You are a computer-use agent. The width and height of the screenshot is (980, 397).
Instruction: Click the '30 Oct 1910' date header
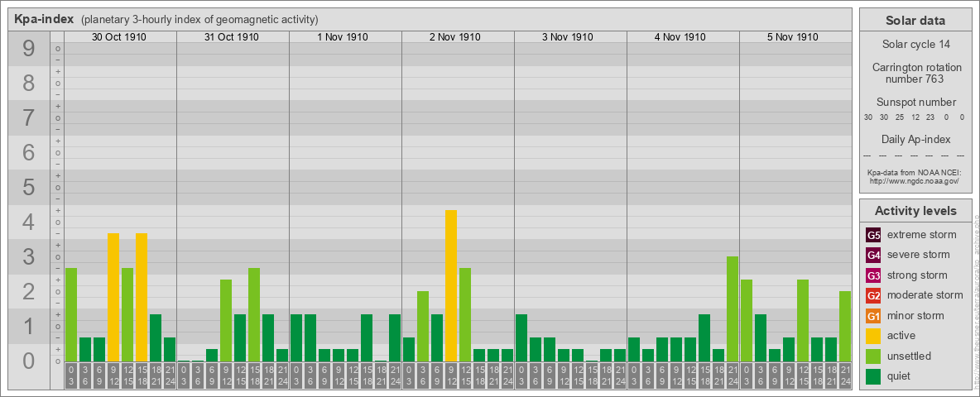click(x=118, y=37)
